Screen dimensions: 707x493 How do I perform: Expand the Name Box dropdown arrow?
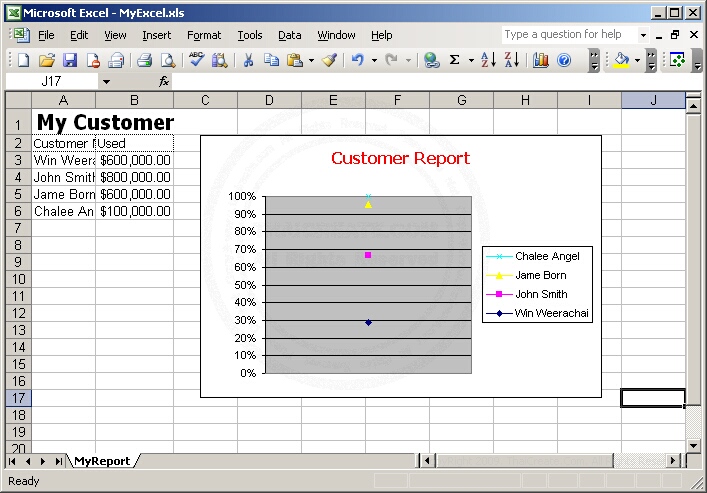point(106,82)
